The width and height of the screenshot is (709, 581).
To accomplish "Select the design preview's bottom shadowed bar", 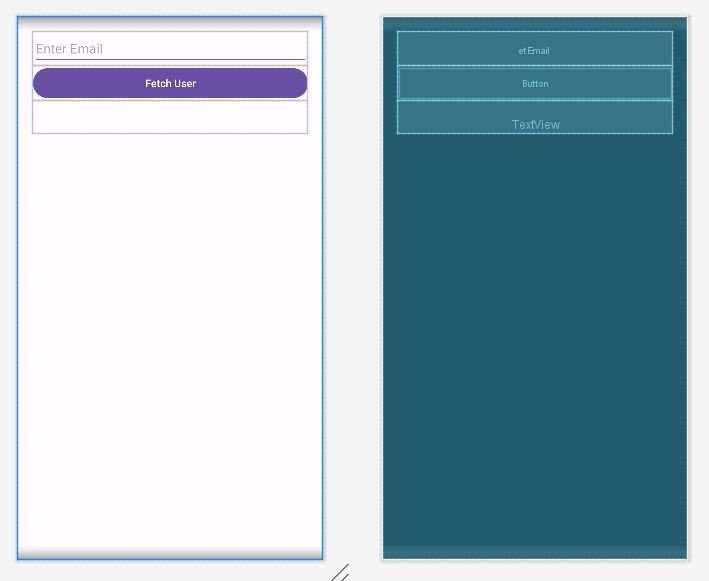I will [169, 552].
